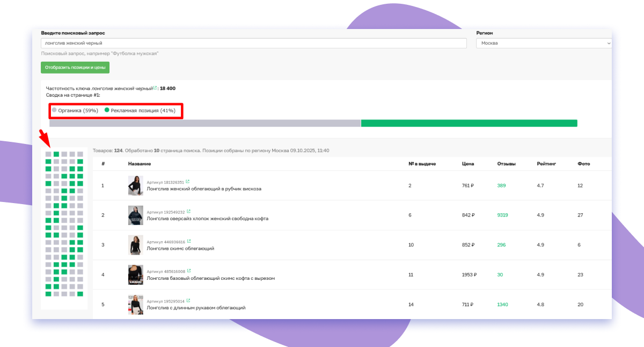This screenshot has height=347, width=644.
Task: Click the green Рекламная позиция legend dot
Action: pos(107,110)
